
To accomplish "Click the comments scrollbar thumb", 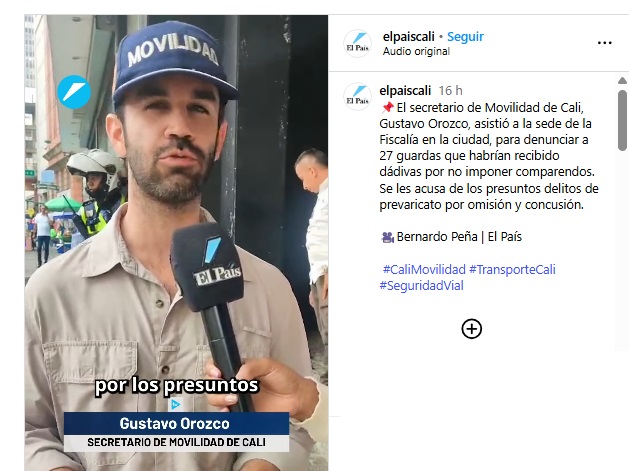I will [622, 120].
